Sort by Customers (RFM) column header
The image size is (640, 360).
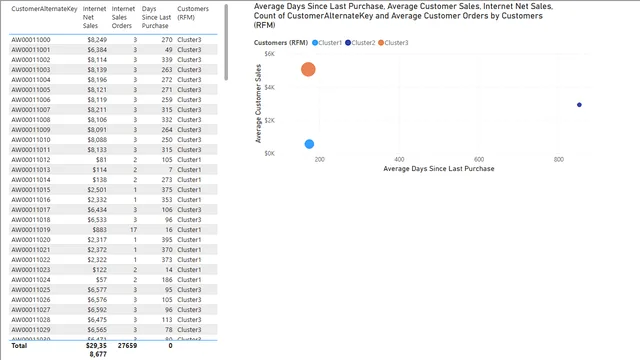tap(193, 13)
